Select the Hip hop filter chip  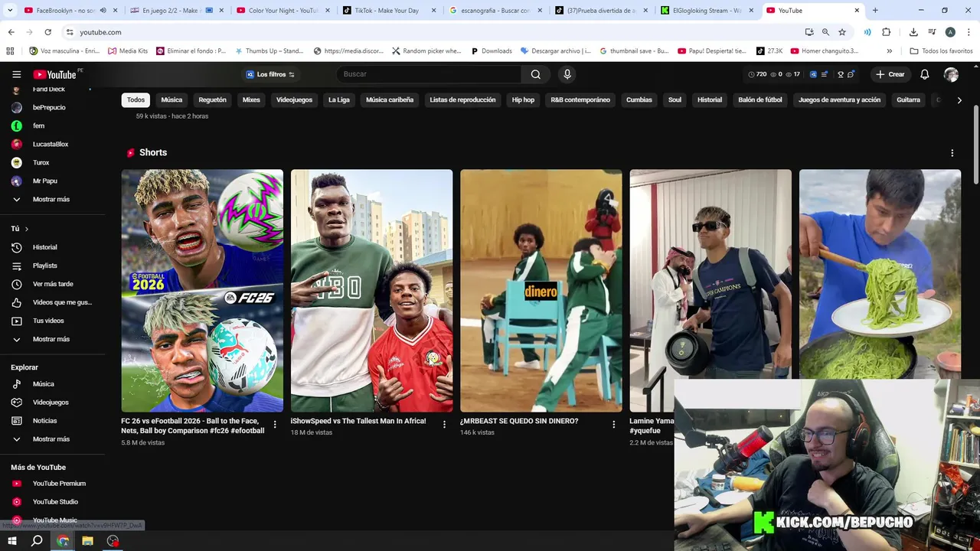coord(523,100)
